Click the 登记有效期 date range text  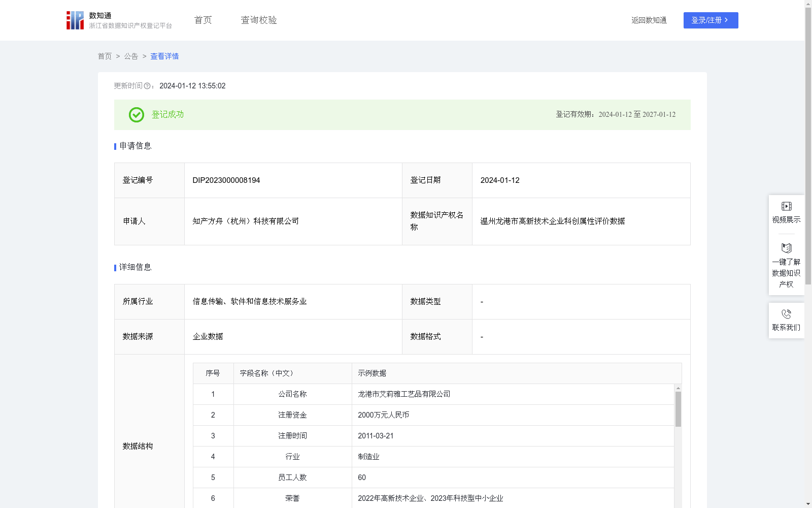[x=616, y=115]
